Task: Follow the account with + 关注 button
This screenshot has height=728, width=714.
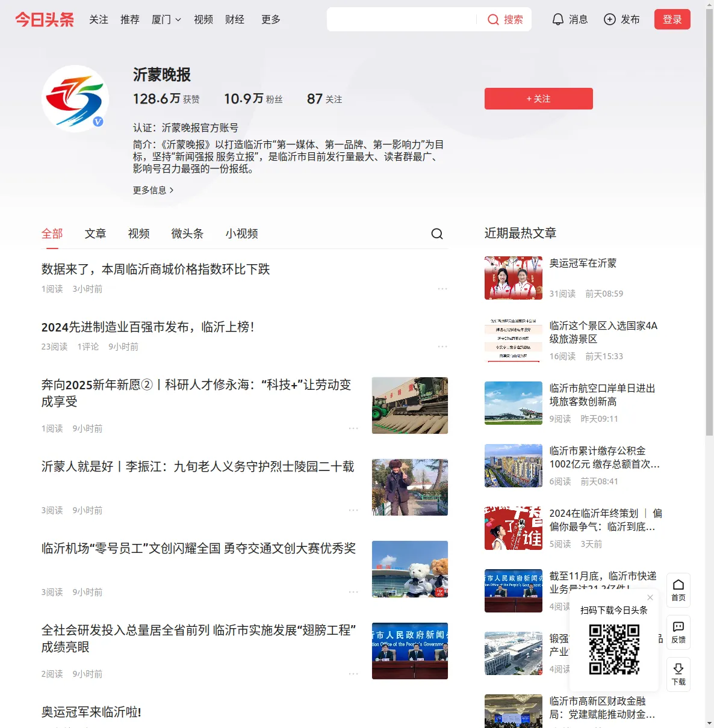Action: pos(539,99)
